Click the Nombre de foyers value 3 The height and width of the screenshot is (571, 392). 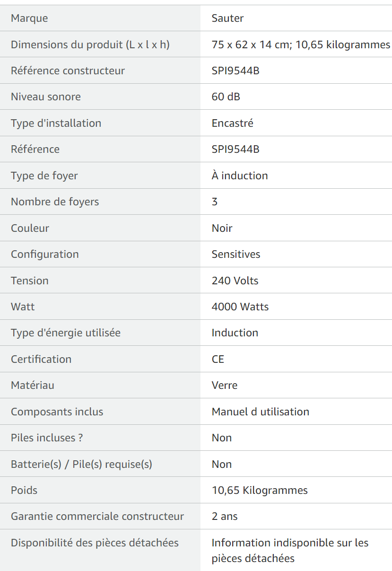click(215, 202)
